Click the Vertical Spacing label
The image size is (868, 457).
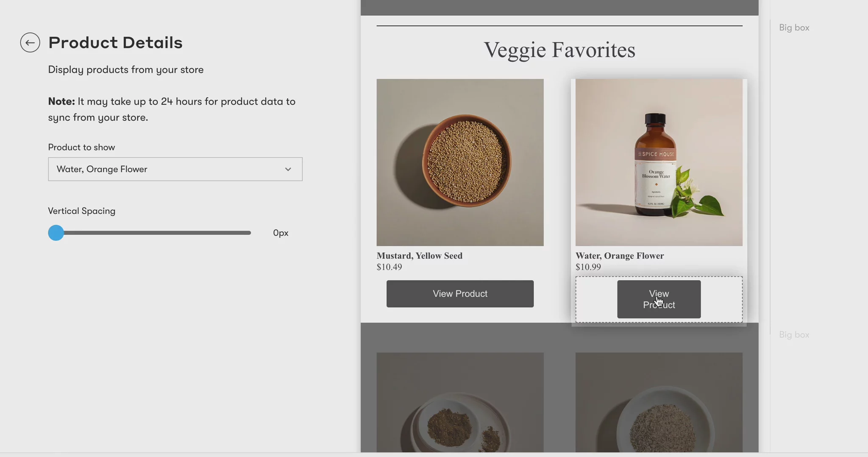click(x=81, y=211)
